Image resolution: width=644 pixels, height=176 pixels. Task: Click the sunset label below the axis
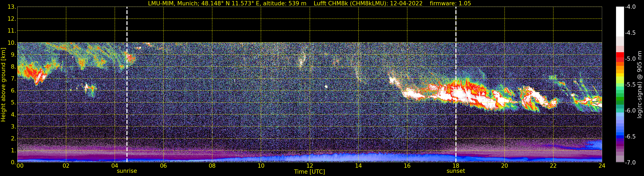pos(456,171)
